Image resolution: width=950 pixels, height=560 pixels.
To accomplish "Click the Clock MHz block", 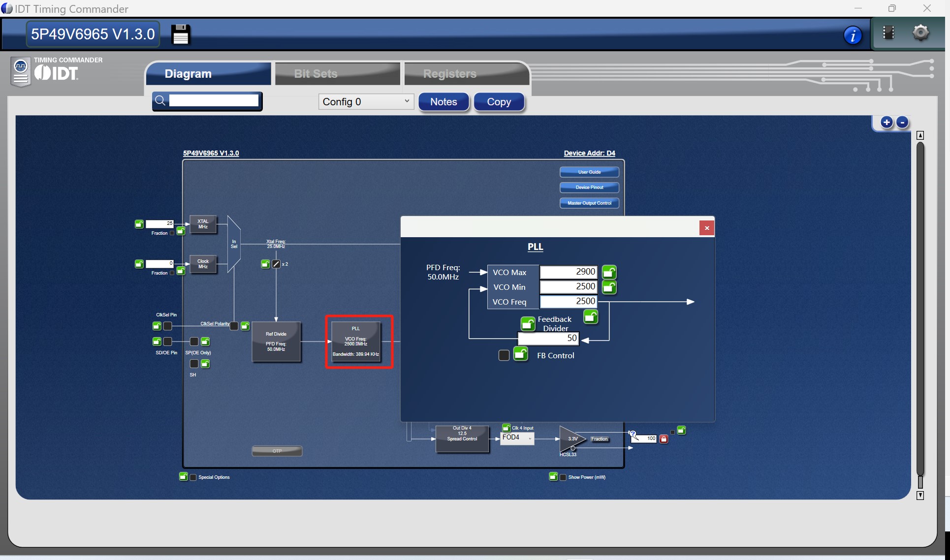I will (x=203, y=264).
